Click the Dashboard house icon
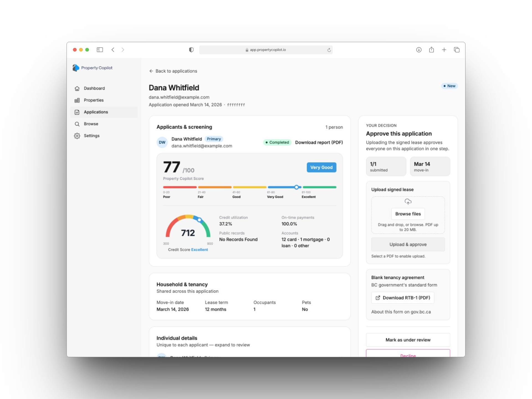Image resolution: width=532 pixels, height=399 pixels. tap(77, 88)
